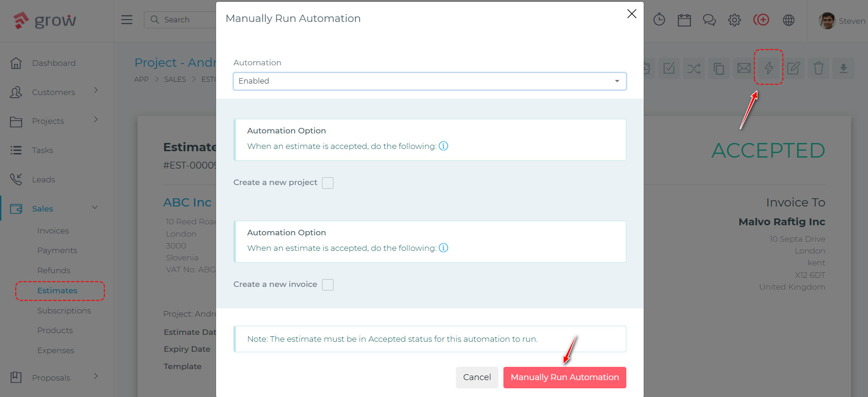Click the Proposals bookmark icon
The height and width of the screenshot is (397, 868).
16,377
